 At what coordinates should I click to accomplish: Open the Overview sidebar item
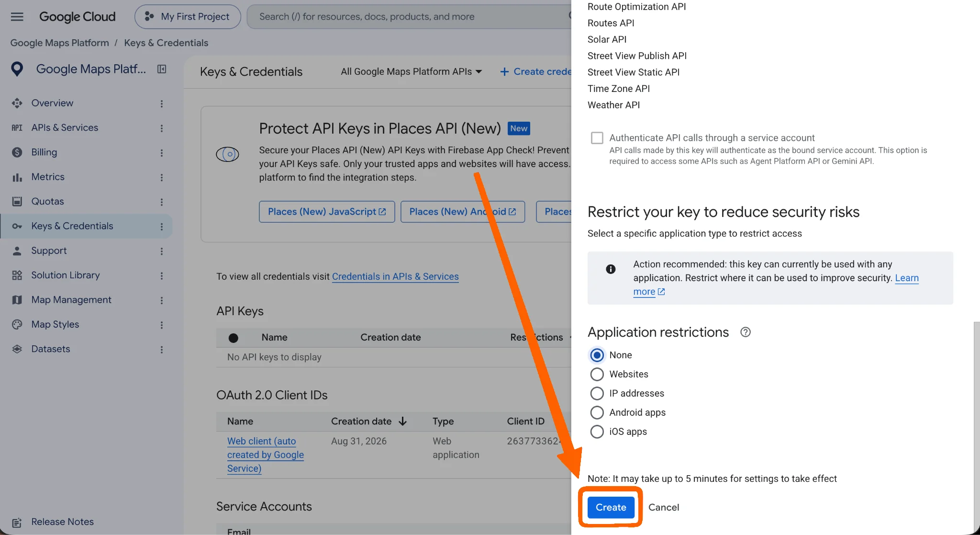(x=52, y=103)
